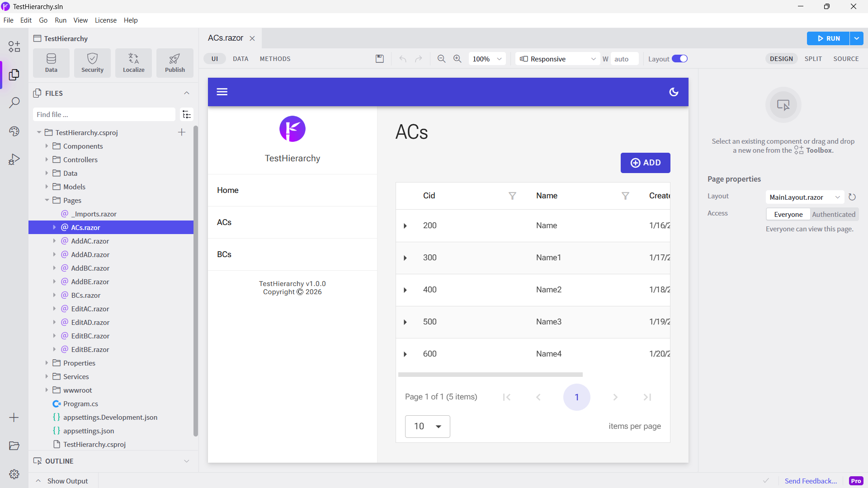Click the Save file icon

coord(380,59)
